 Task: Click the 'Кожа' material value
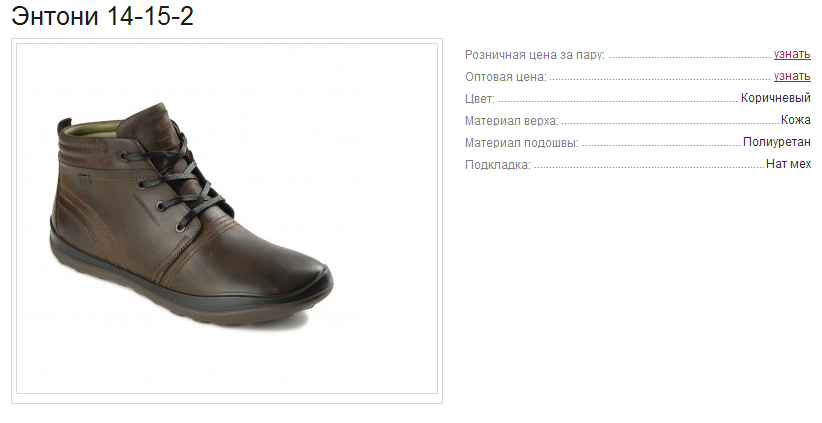coord(796,120)
